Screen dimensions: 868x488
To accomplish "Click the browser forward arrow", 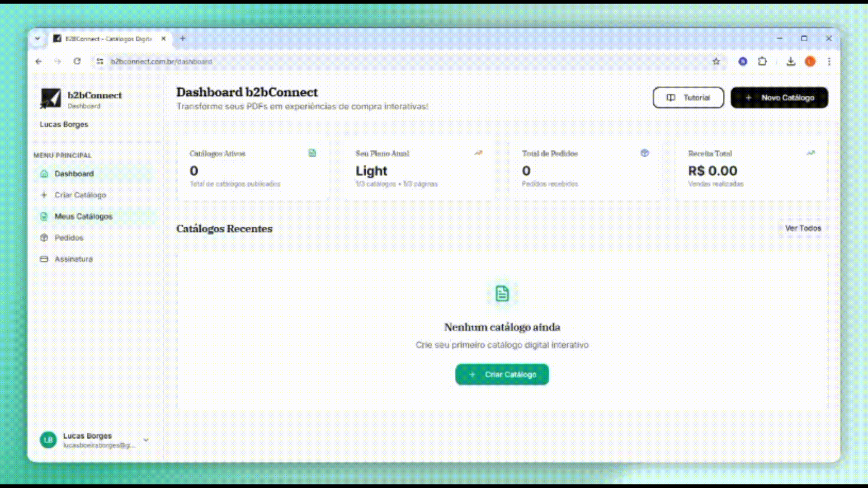I will tap(58, 61).
